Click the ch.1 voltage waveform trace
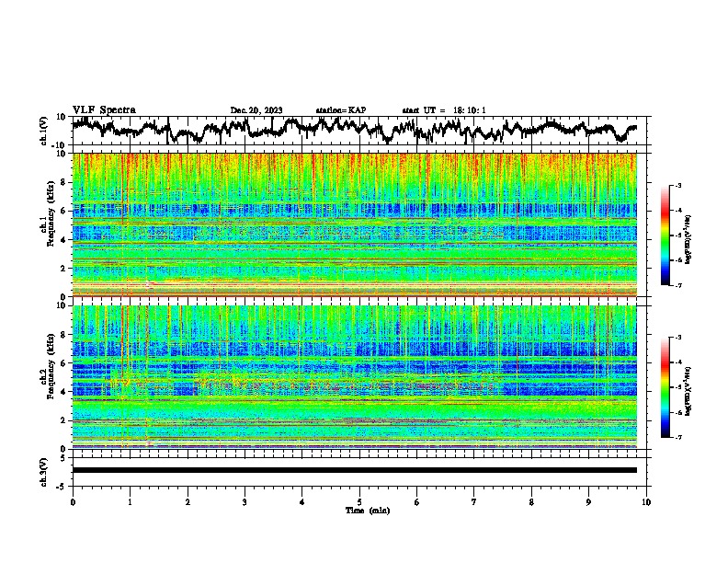This screenshot has width=728, height=563. [x=354, y=130]
